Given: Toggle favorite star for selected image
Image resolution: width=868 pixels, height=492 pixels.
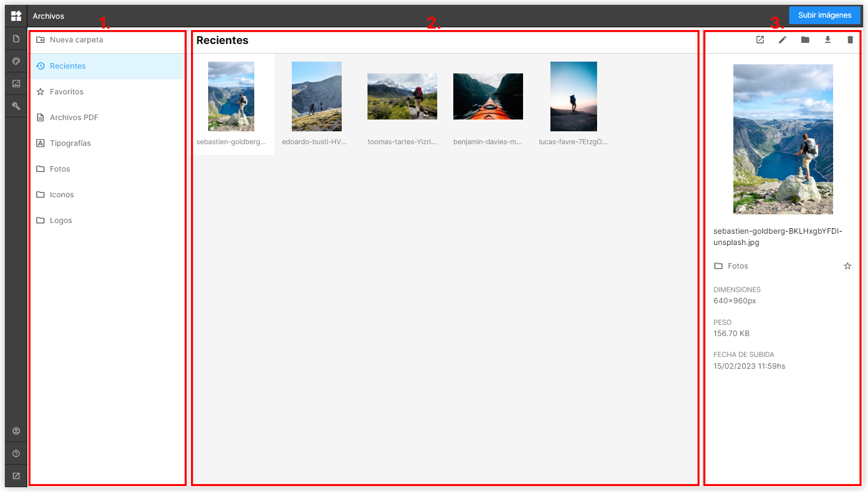Looking at the screenshot, I should coord(848,266).
